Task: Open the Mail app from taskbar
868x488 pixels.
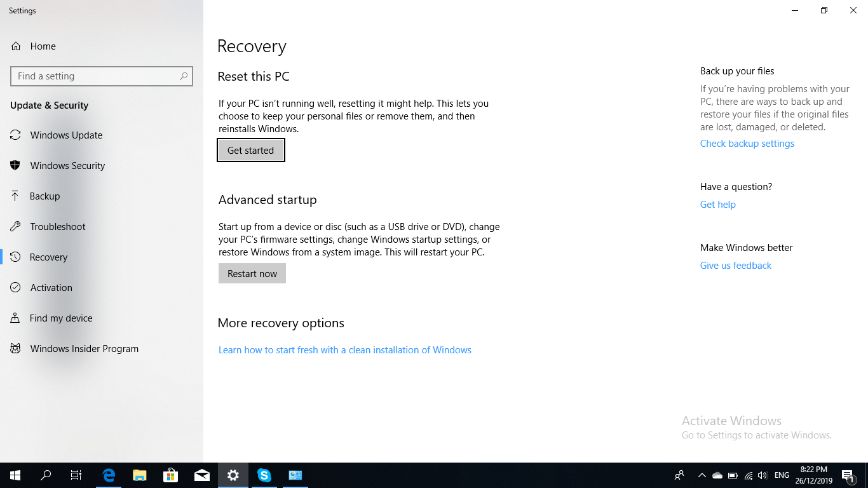Action: (x=202, y=475)
